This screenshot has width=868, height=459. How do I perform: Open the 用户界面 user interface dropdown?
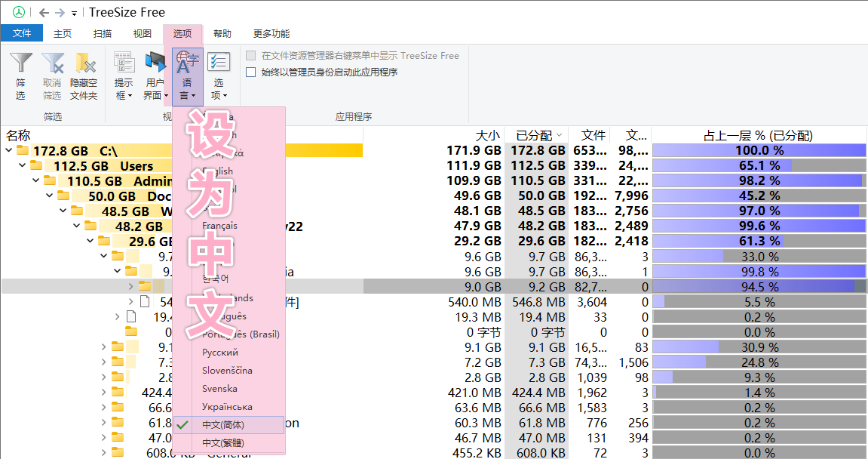coord(155,76)
